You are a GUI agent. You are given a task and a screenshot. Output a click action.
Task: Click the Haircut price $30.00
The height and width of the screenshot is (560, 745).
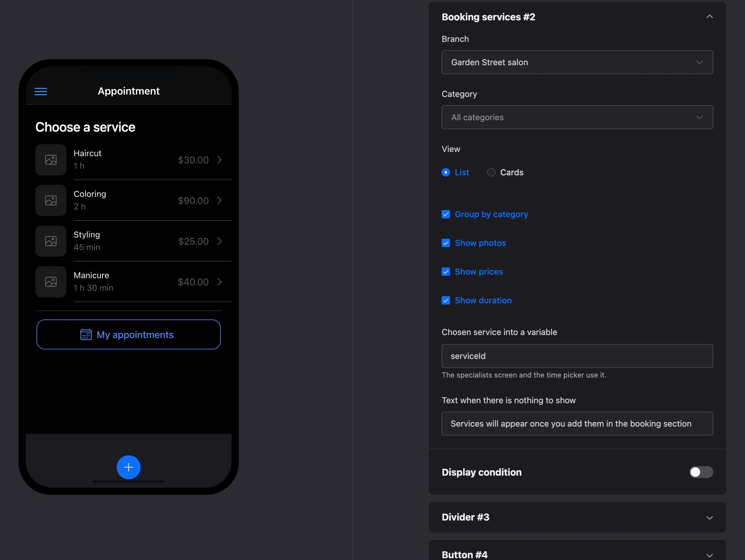(193, 160)
